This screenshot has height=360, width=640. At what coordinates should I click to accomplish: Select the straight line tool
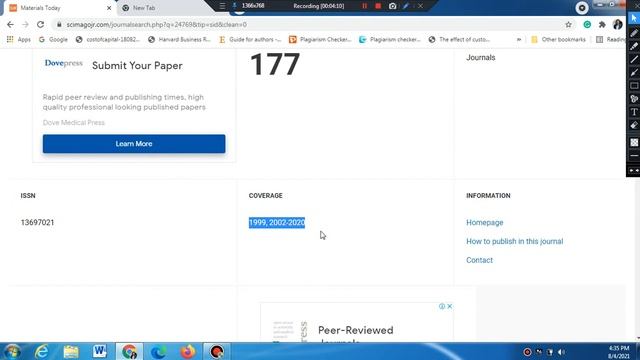[633, 60]
